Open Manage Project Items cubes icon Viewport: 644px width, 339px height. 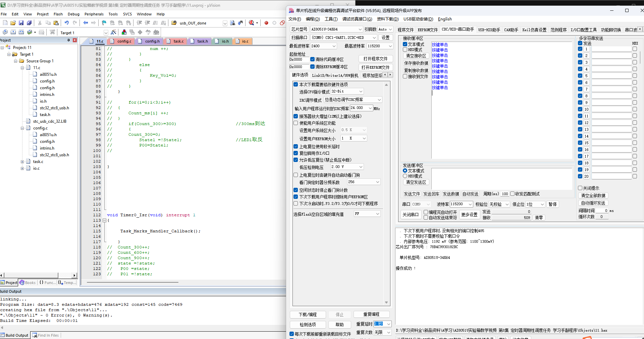[x=124, y=32]
